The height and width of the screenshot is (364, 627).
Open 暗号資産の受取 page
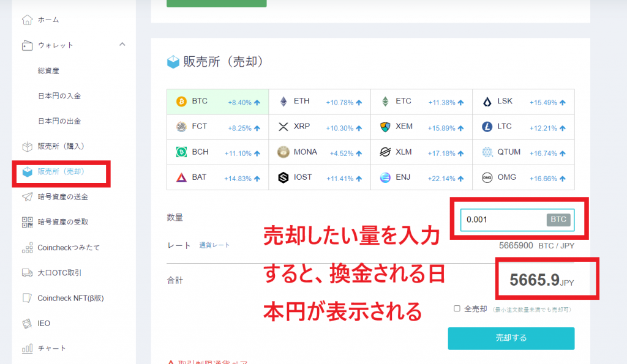(63, 221)
